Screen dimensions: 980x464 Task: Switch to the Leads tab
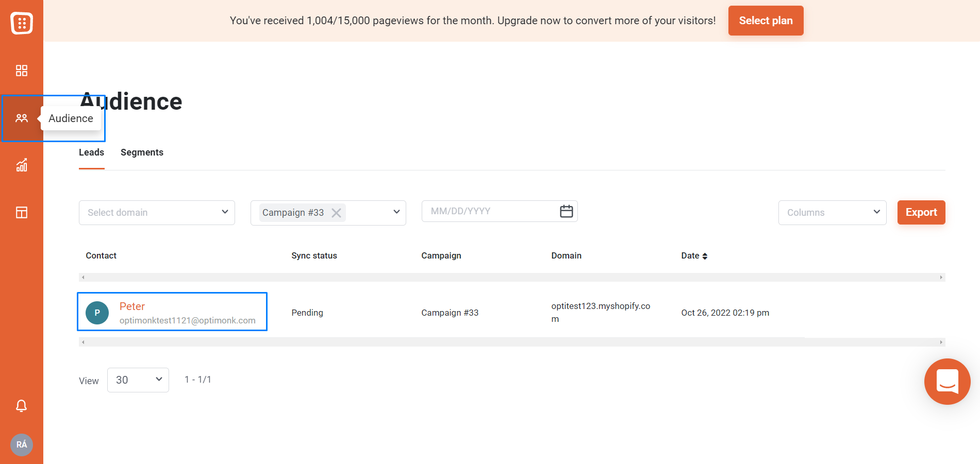(x=92, y=152)
